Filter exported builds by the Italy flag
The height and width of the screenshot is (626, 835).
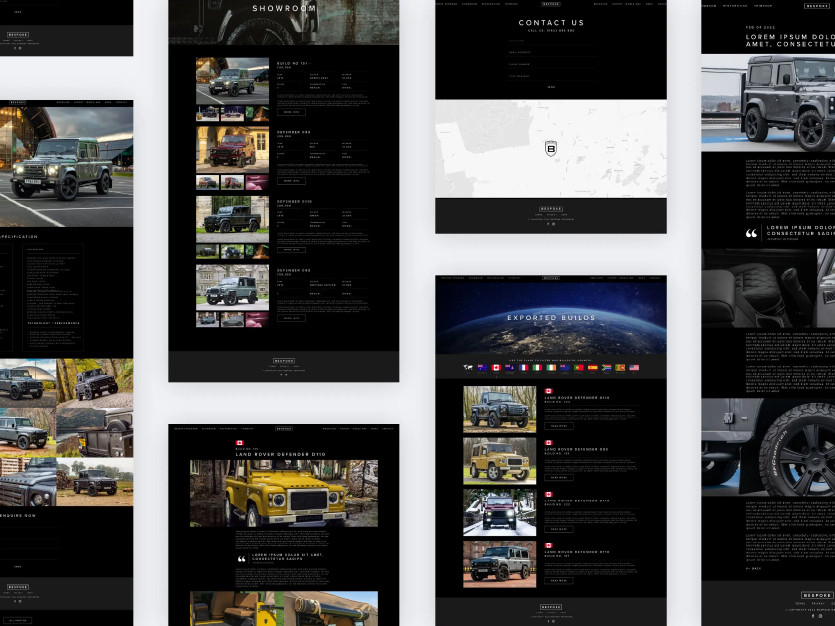537,367
